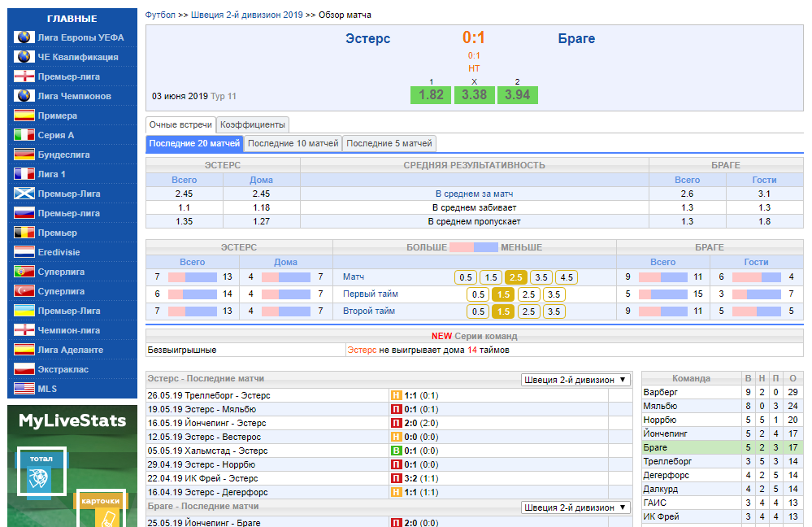Click the MyLiveStats banner advertisement
The height and width of the screenshot is (527, 812).
pos(72,465)
